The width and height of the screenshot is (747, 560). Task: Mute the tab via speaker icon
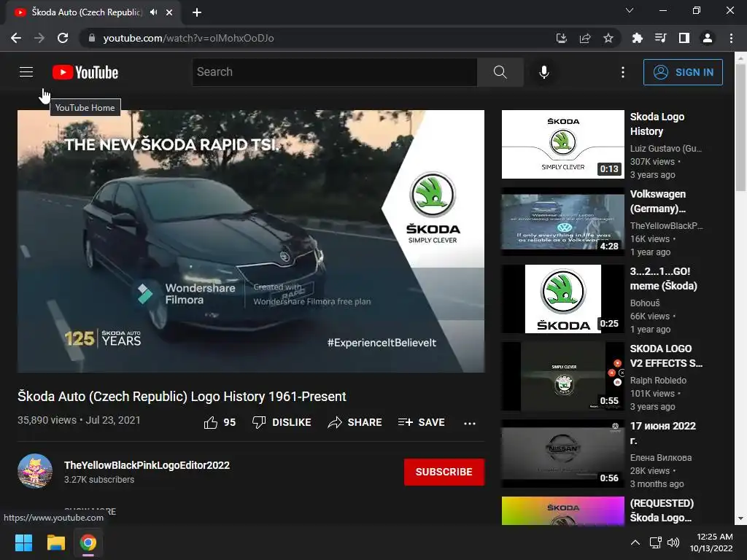click(x=153, y=12)
